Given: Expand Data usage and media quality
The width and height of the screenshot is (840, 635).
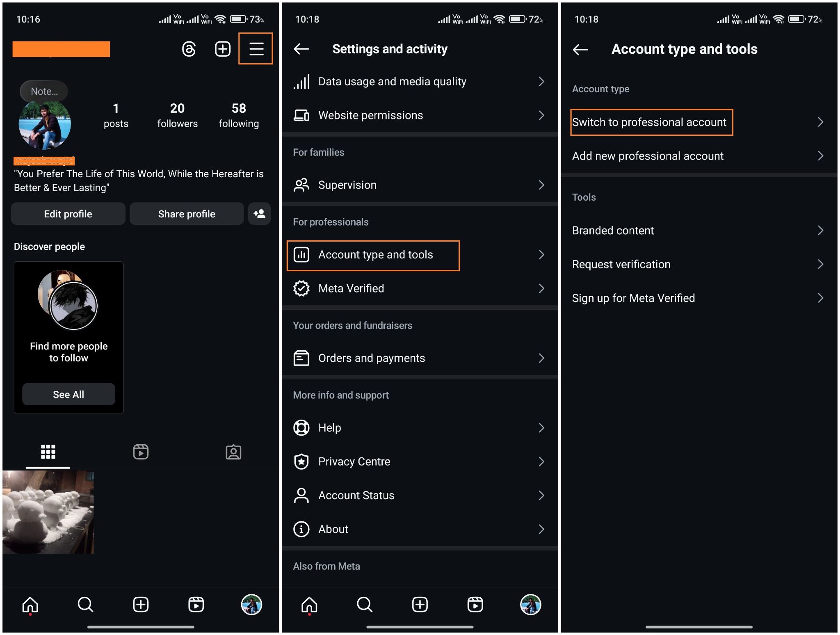Looking at the screenshot, I should 421,81.
